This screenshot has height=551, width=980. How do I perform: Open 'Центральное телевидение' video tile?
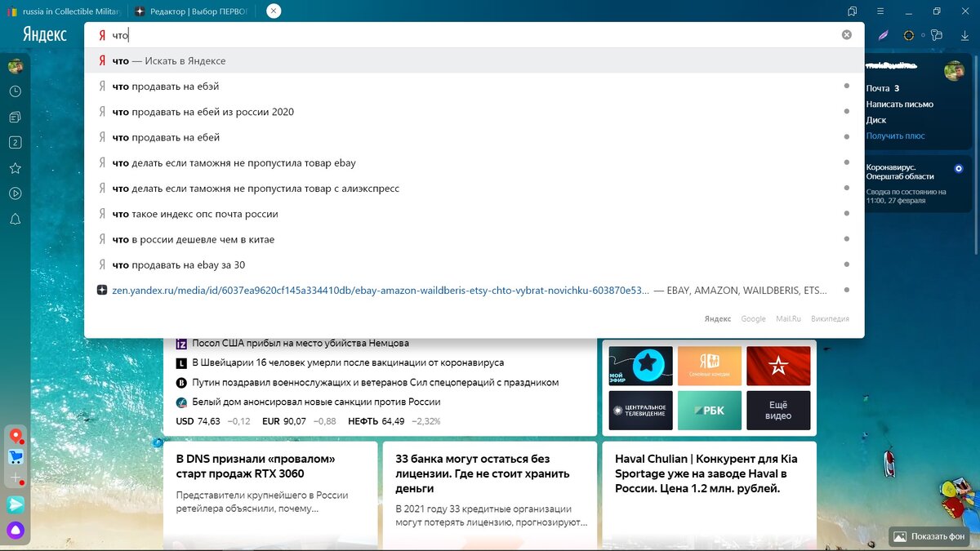click(641, 410)
